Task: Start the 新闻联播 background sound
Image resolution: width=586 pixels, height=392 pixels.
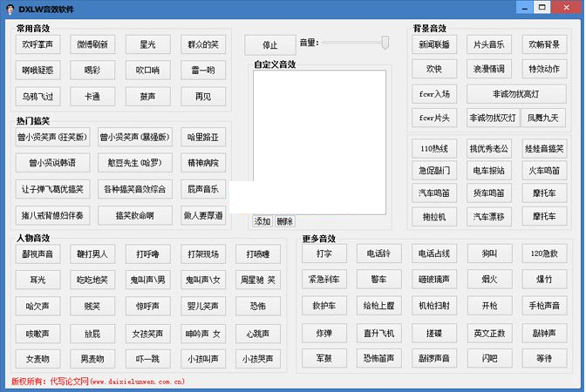Action: (434, 44)
